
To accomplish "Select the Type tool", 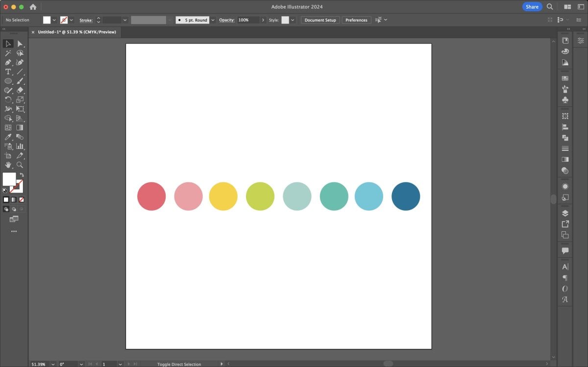I will [x=8, y=72].
